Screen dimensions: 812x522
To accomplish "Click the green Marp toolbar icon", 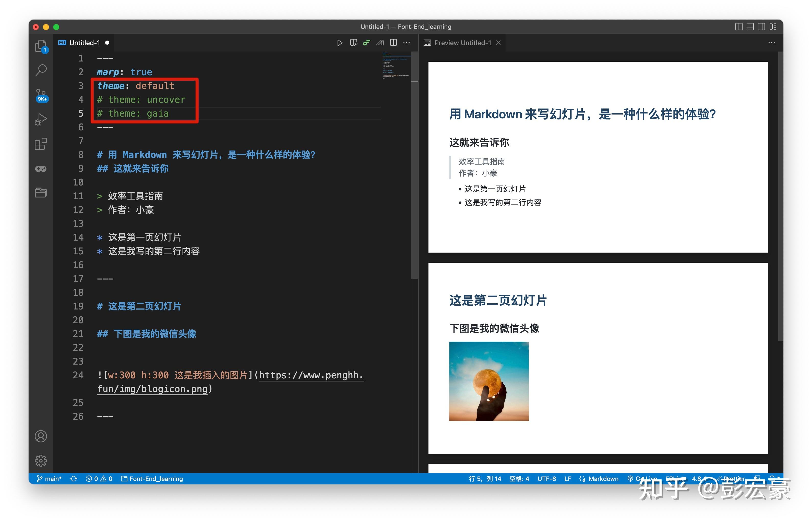I will coord(366,43).
